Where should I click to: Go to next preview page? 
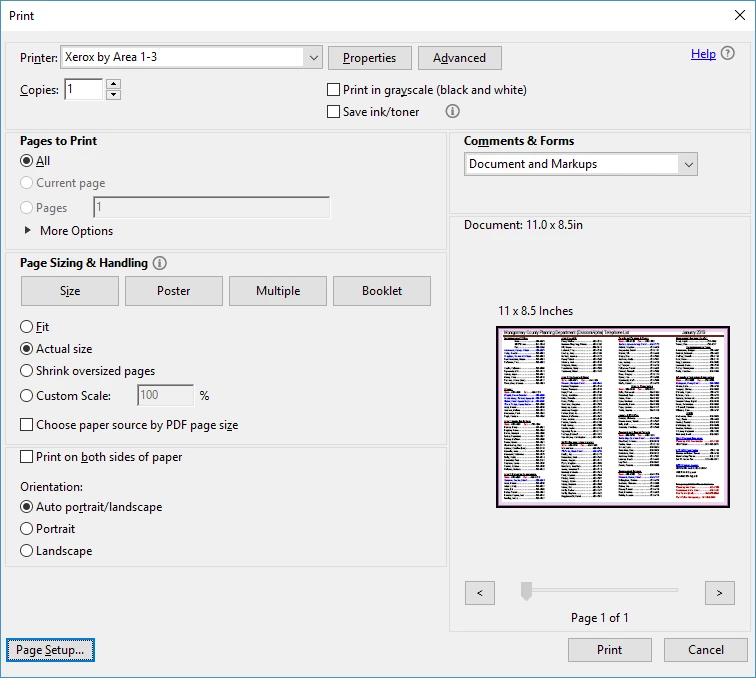pos(719,593)
